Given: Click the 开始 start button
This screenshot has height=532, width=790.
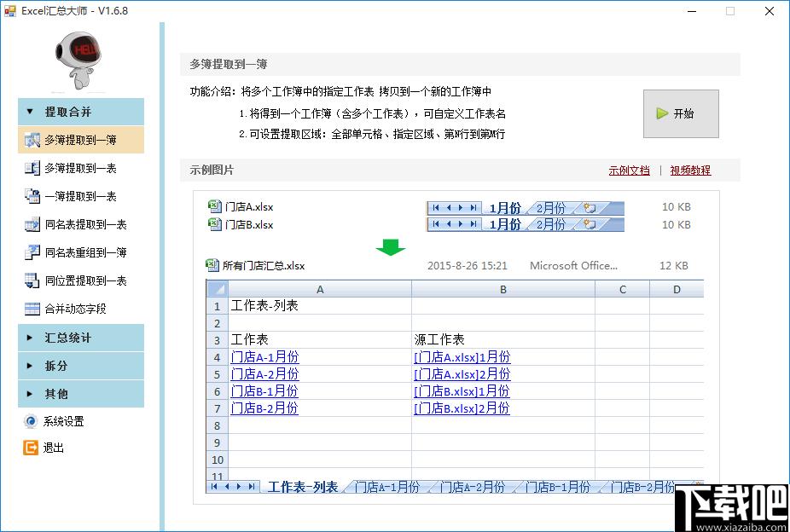Looking at the screenshot, I should click(x=681, y=113).
